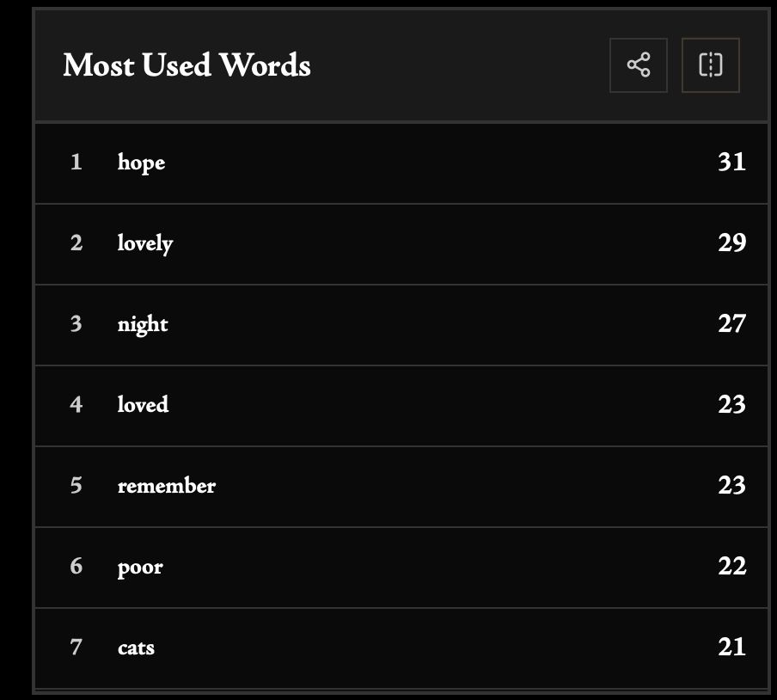The image size is (777, 700).
Task: Click the count 27 for night
Action: 731,323
